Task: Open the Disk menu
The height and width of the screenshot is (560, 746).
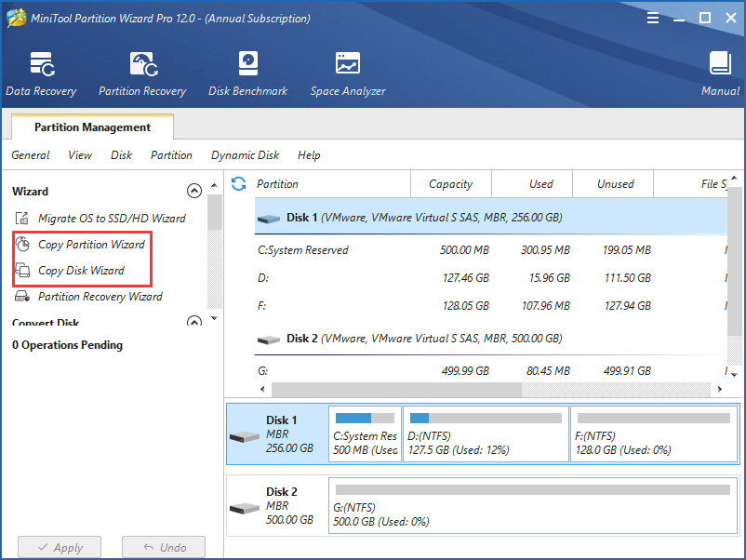Action: pos(121,155)
